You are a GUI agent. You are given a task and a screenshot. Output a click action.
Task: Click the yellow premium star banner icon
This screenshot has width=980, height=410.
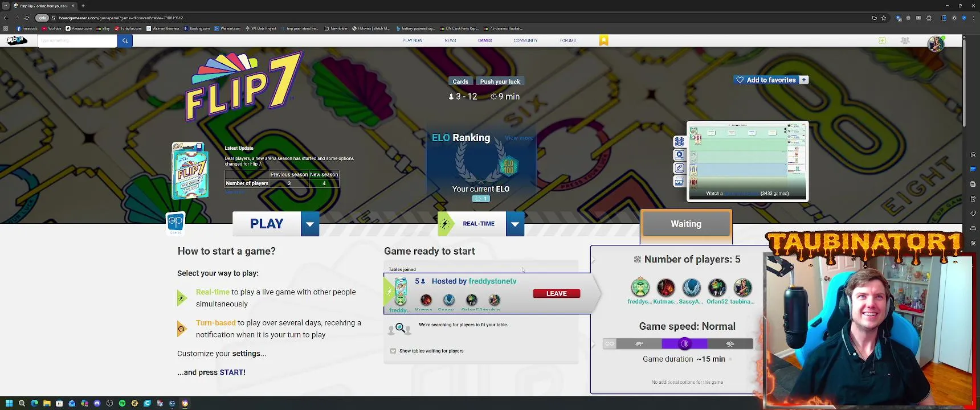tap(603, 40)
